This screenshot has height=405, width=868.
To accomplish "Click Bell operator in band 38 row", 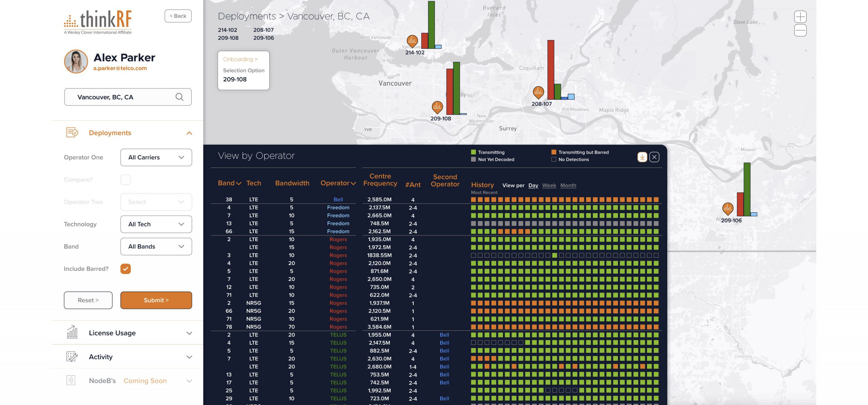I will [x=338, y=200].
